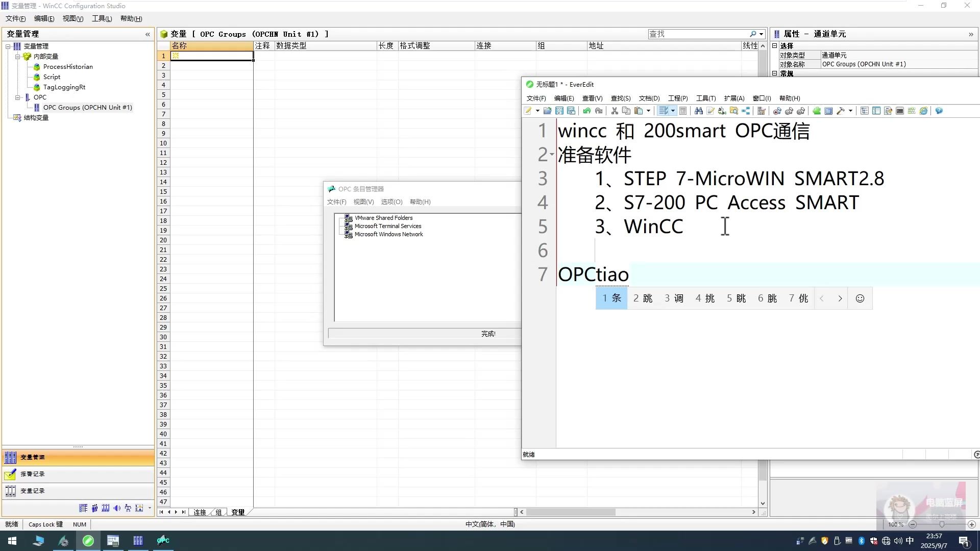Go to next IME candidate page
The image size is (980, 551).
[840, 298]
